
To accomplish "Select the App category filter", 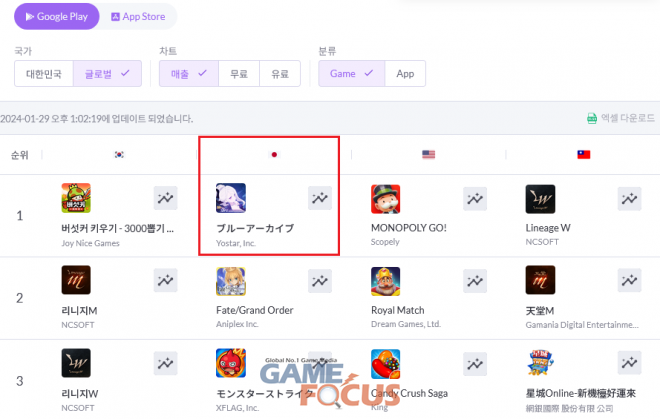I will click(405, 74).
